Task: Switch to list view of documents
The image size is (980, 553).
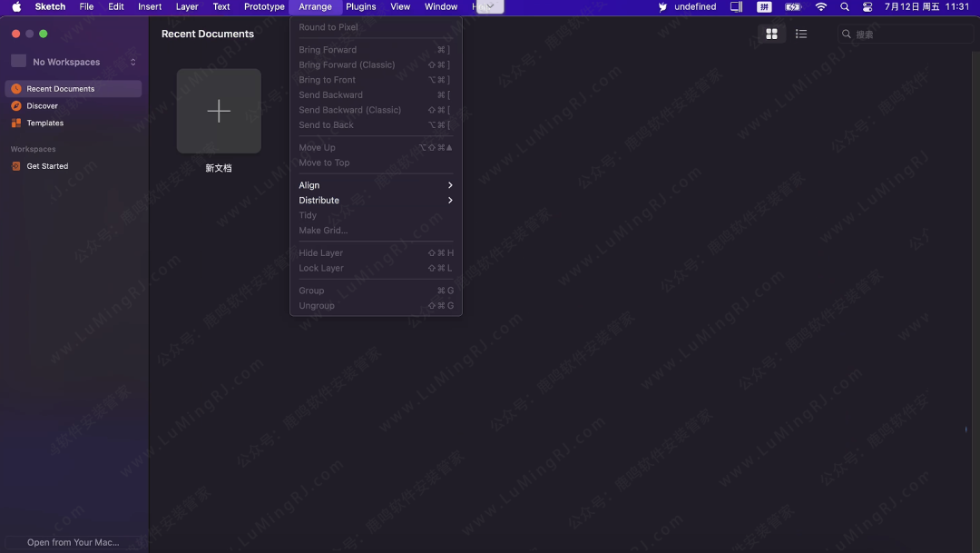Action: tap(801, 35)
